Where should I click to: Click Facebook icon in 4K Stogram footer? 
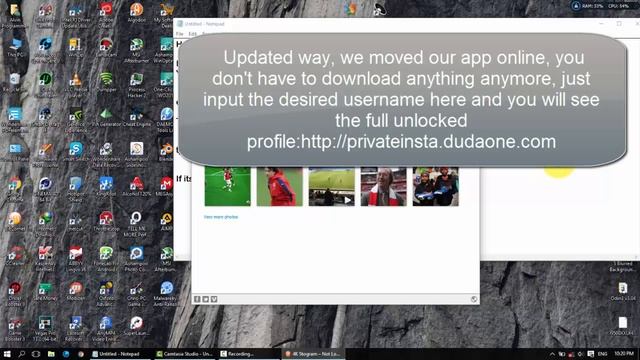(197, 299)
